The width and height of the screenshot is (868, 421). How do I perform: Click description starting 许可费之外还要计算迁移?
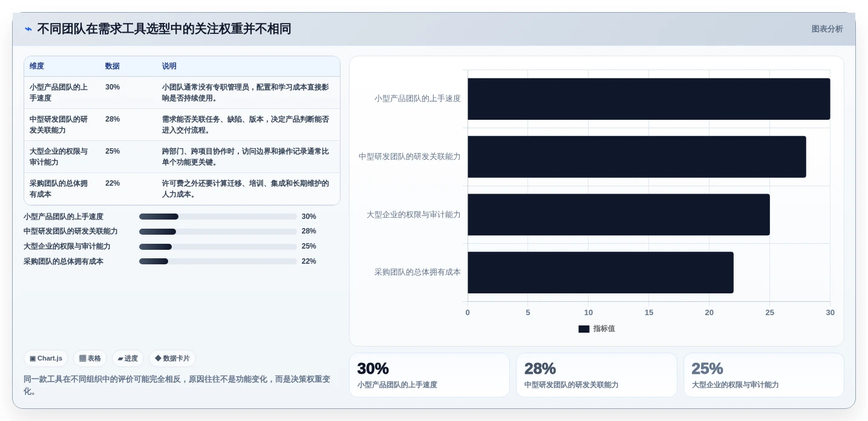(x=246, y=189)
